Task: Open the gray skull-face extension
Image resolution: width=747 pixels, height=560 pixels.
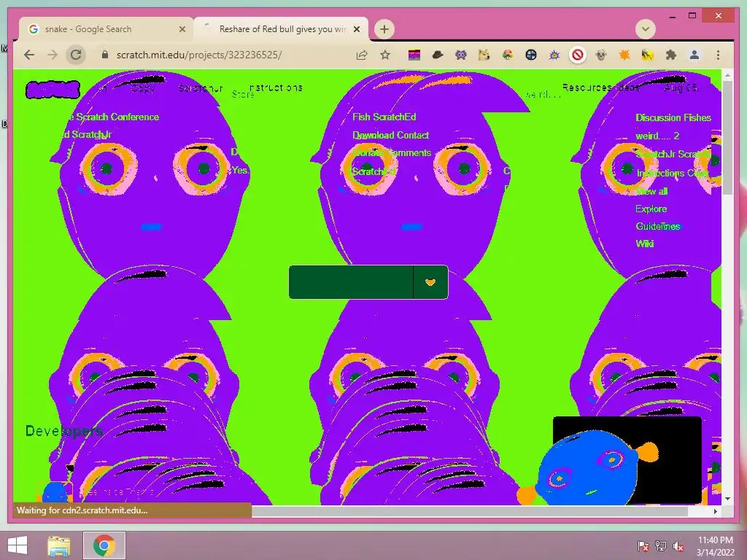Action: click(601, 55)
